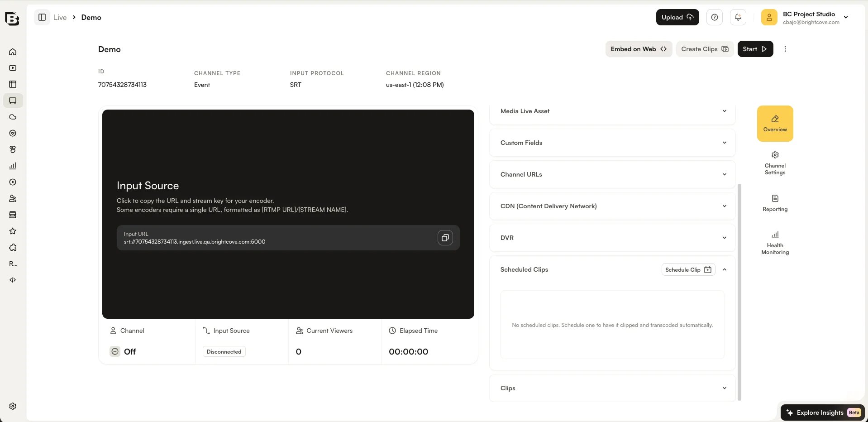Open settings gear at sidebar bottom
This screenshot has height=422, width=868.
[13, 406]
